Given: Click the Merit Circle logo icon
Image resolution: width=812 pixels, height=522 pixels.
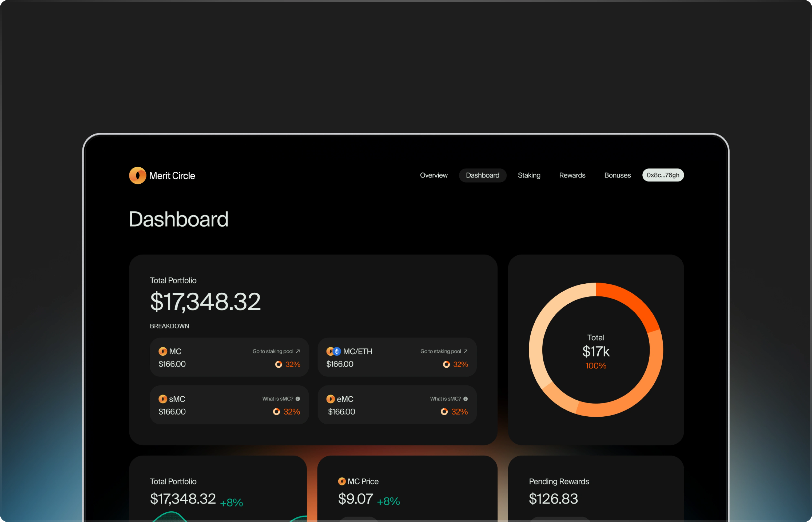Looking at the screenshot, I should click(x=138, y=175).
